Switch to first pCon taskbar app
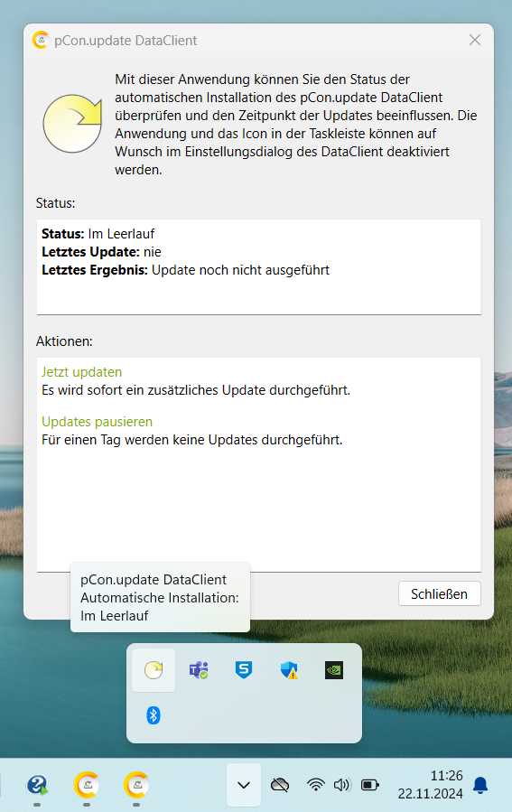The height and width of the screenshot is (812, 512). (x=87, y=785)
